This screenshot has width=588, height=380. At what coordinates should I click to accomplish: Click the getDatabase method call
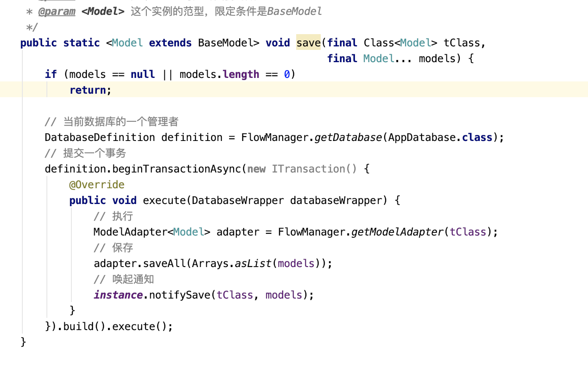[x=348, y=137]
